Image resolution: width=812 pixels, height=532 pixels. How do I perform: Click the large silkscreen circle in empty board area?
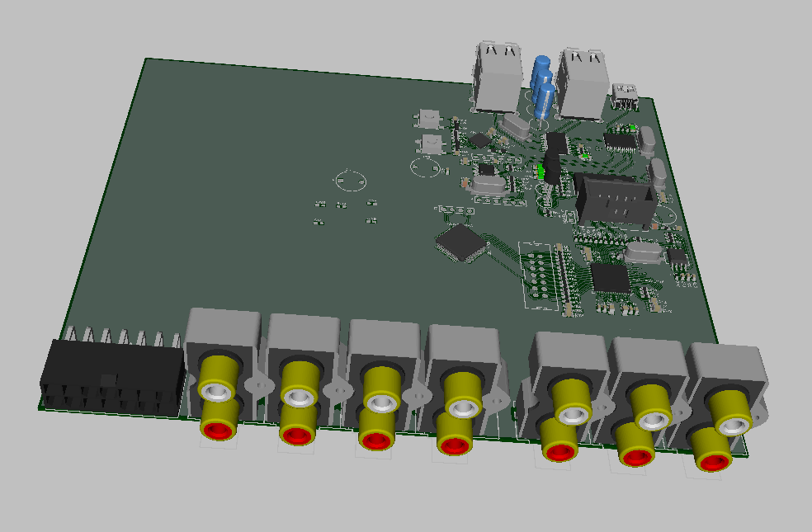pyautogui.click(x=351, y=181)
